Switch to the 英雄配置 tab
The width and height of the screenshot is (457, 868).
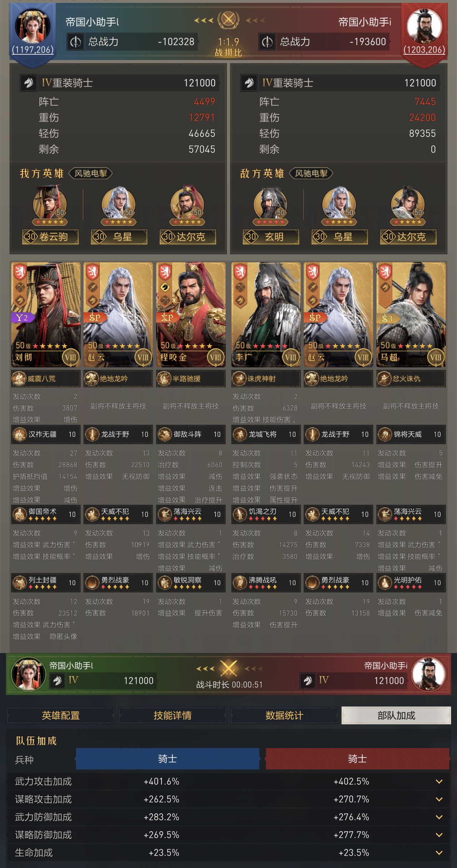(61, 715)
